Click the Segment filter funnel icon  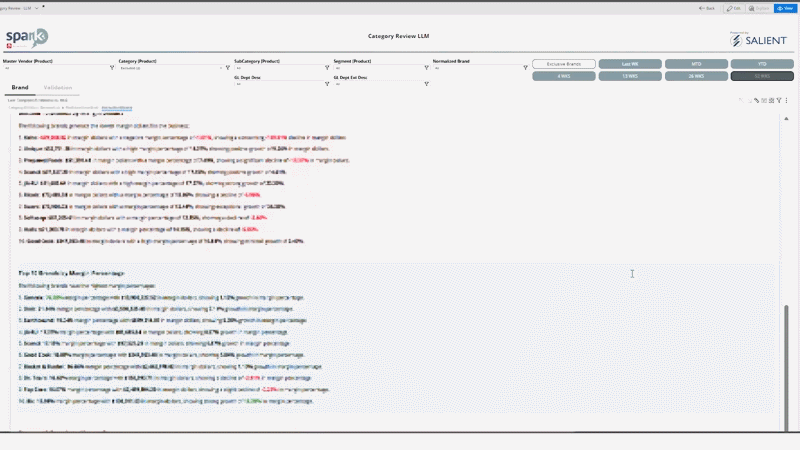[x=427, y=68]
